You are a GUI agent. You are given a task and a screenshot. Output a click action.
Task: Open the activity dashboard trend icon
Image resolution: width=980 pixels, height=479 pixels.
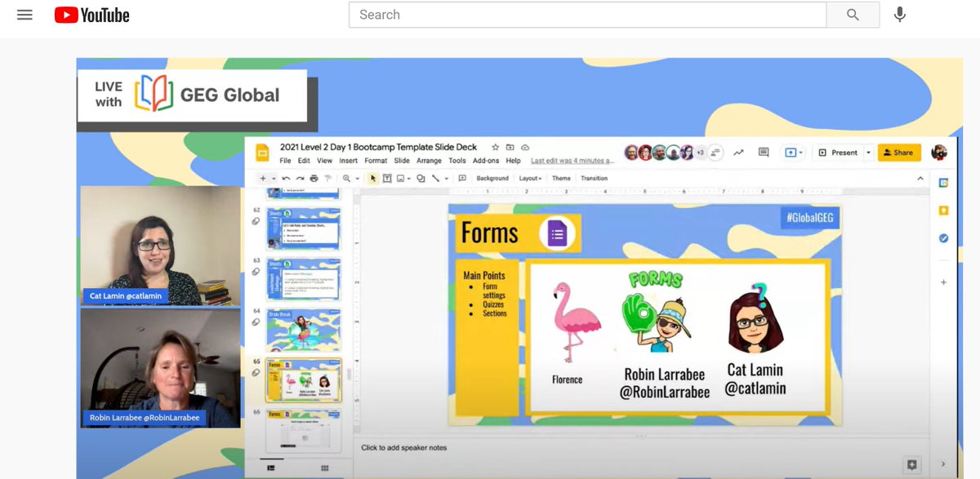click(x=738, y=153)
